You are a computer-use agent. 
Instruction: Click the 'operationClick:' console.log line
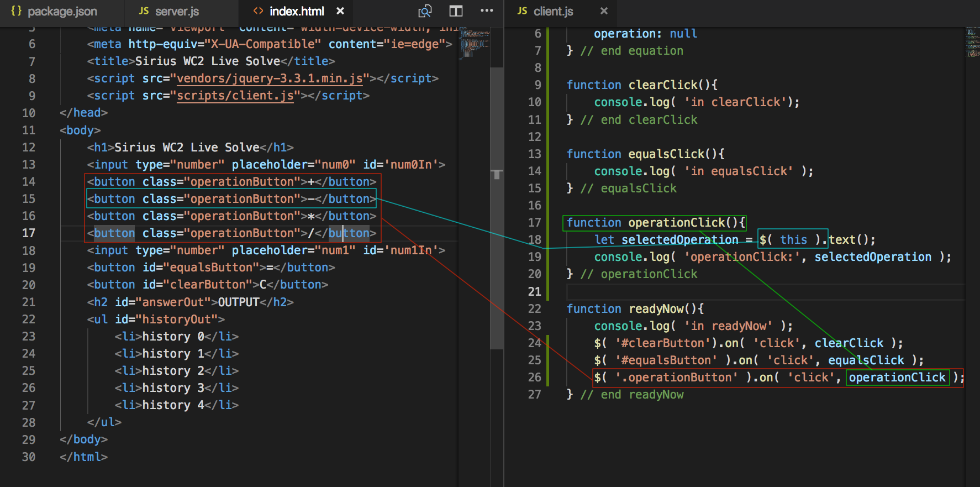pos(773,257)
